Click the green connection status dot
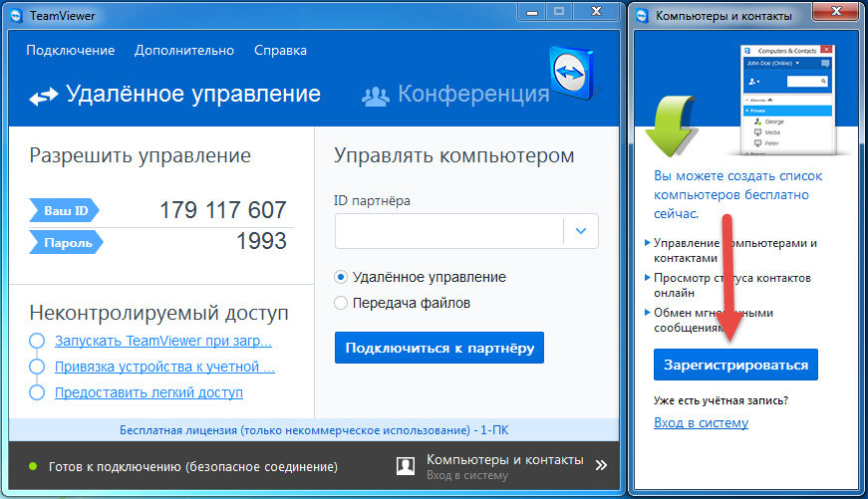The image size is (868, 499). tap(33, 466)
